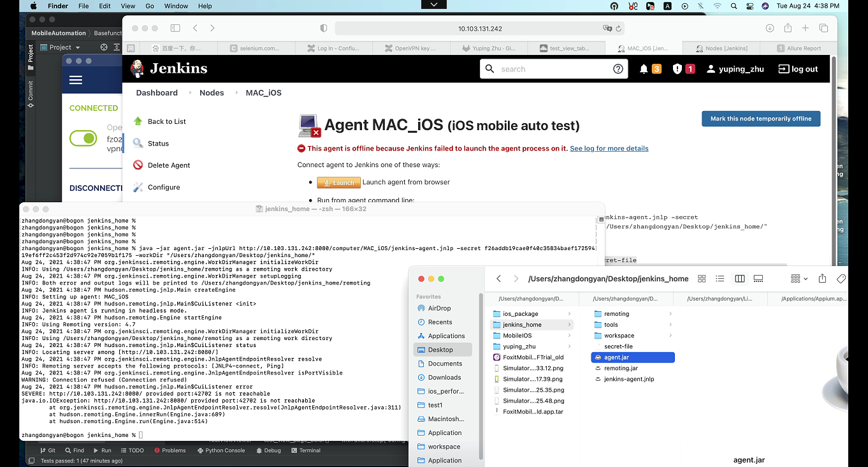
Task: Click Jenkins search input field
Action: [x=553, y=69]
